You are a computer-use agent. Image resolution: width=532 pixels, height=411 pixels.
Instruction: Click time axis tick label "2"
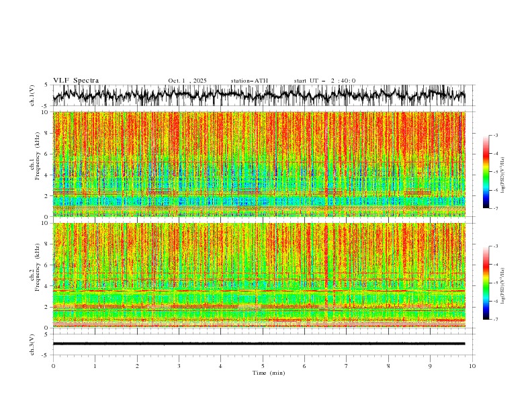click(137, 366)
